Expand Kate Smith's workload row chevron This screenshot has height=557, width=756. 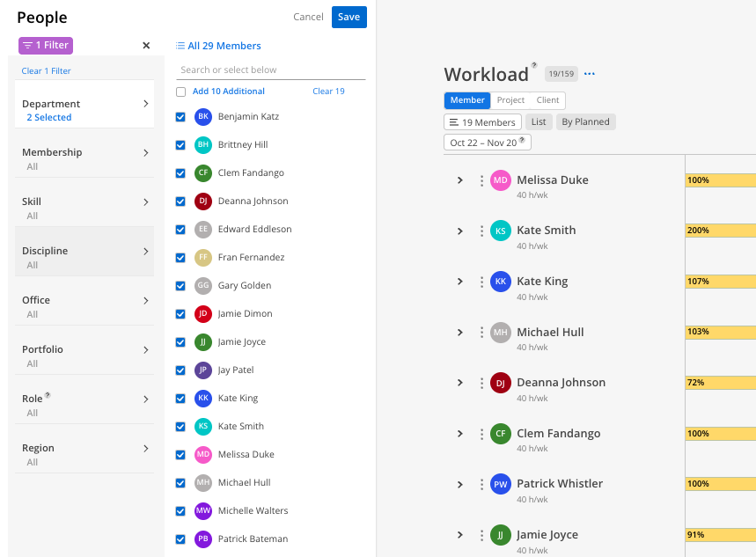coord(460,231)
